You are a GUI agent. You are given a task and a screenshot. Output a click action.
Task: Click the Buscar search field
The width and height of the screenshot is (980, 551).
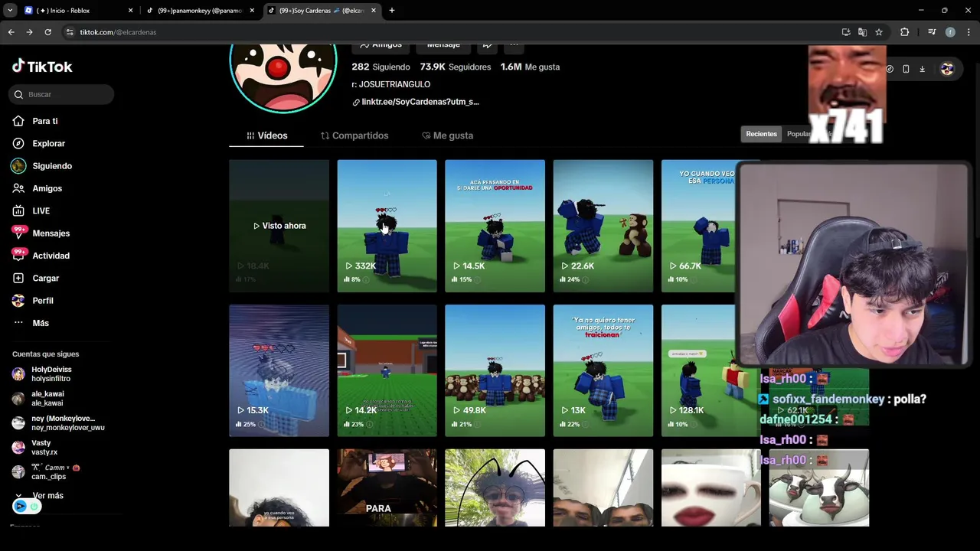pyautogui.click(x=61, y=94)
